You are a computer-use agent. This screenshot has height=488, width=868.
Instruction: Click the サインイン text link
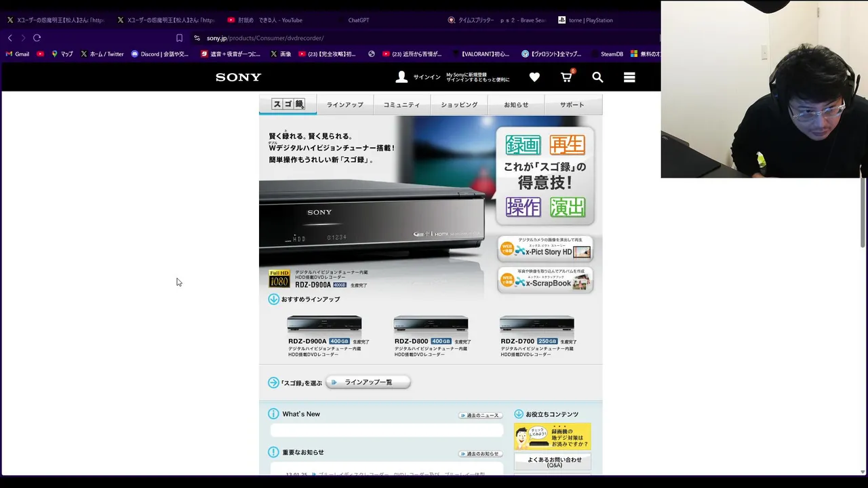click(x=427, y=77)
